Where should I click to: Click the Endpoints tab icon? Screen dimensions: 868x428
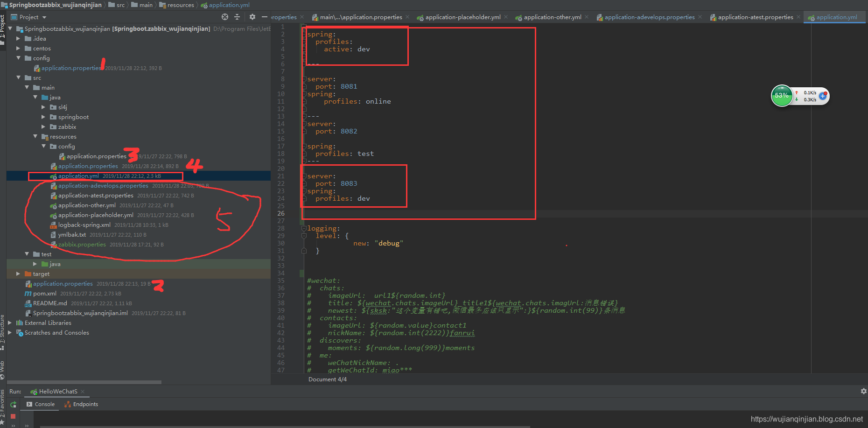68,404
